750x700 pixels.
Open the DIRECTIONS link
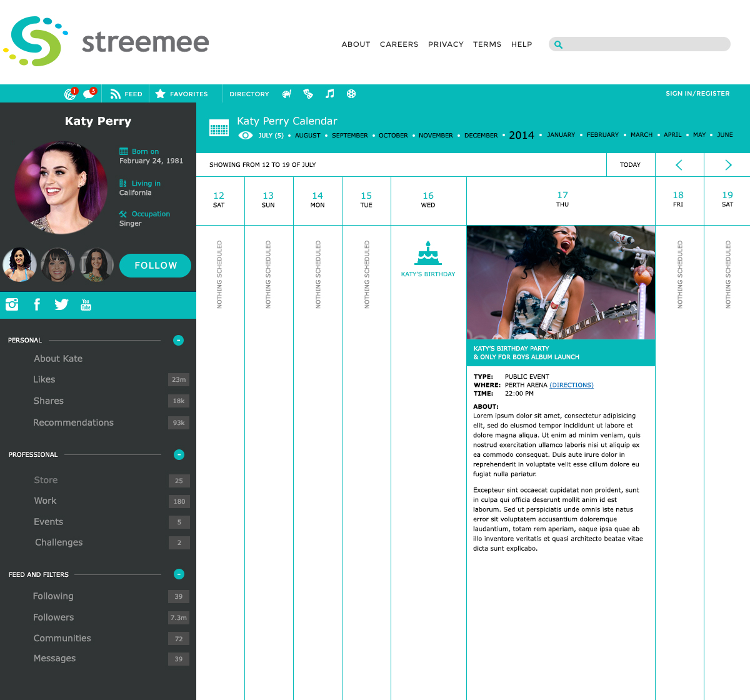[571, 385]
